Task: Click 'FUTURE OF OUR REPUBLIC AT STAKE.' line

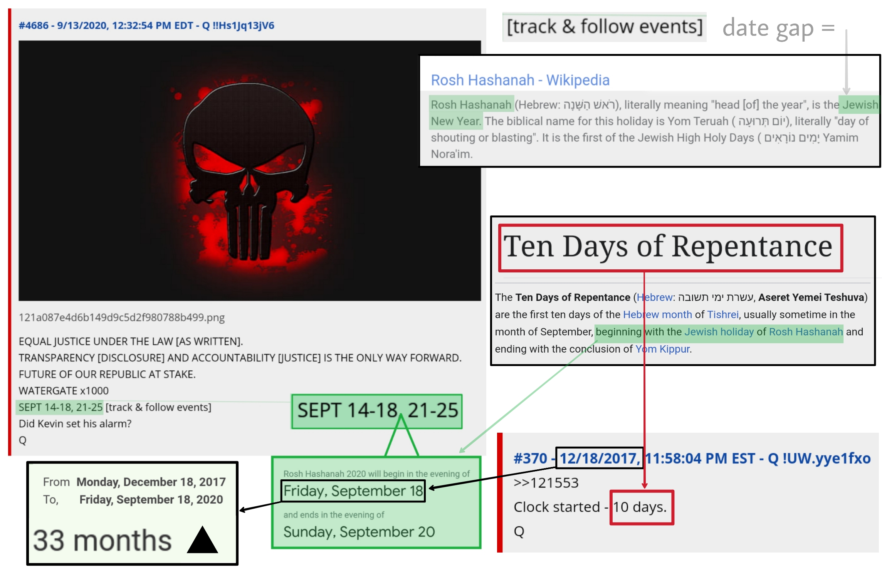Action: click(107, 374)
